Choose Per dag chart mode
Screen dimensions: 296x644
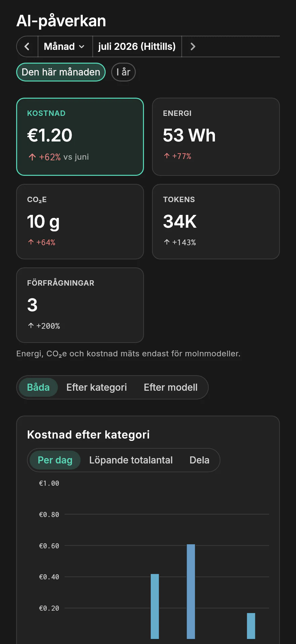point(55,460)
